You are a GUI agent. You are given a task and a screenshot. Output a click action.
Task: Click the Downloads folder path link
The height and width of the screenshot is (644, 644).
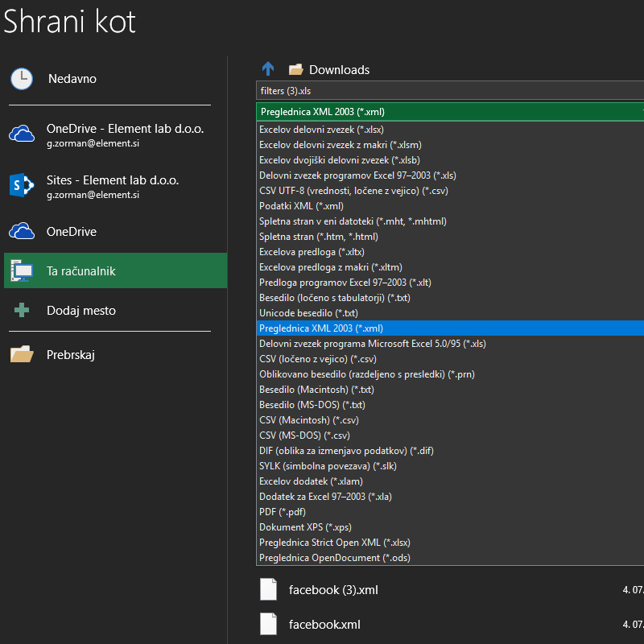pos(339,70)
